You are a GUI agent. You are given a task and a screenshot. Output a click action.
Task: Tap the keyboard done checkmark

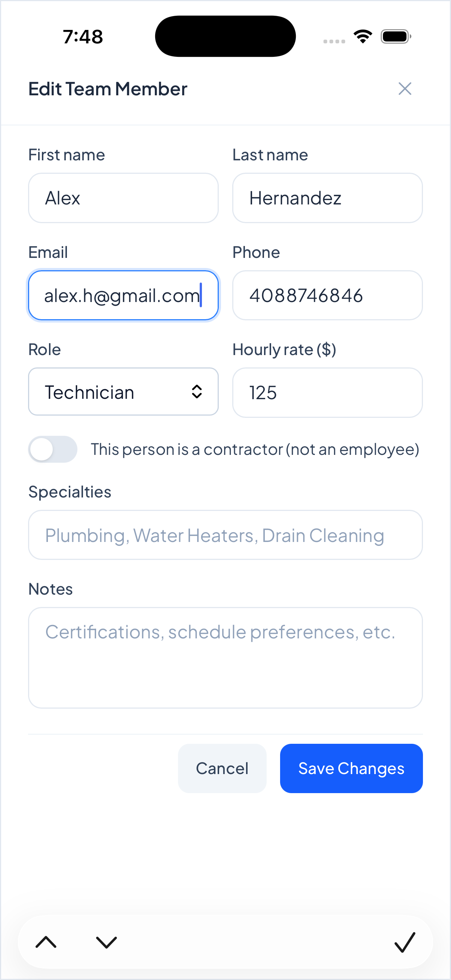405,942
